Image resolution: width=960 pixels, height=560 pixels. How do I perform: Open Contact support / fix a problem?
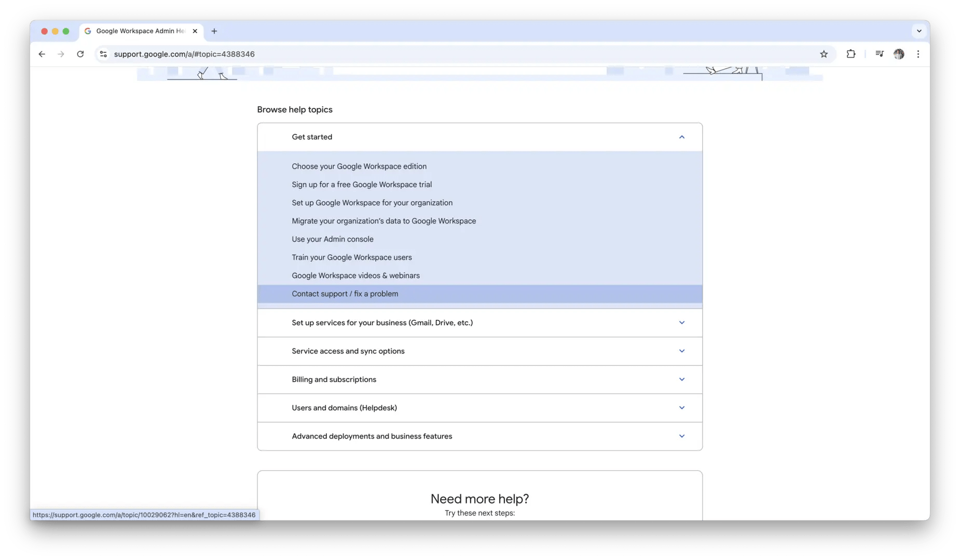345,293
